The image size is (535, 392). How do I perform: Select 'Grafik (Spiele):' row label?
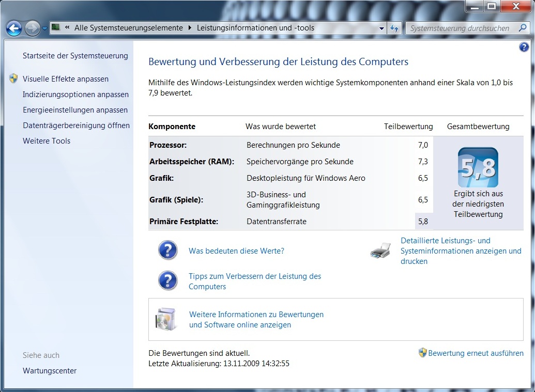click(176, 200)
